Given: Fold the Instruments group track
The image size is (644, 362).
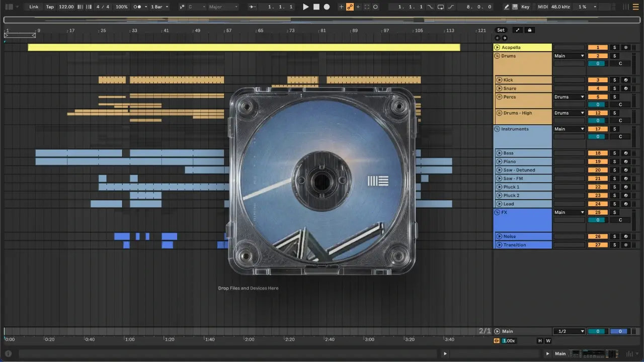Looking at the screenshot, I should [x=497, y=129].
